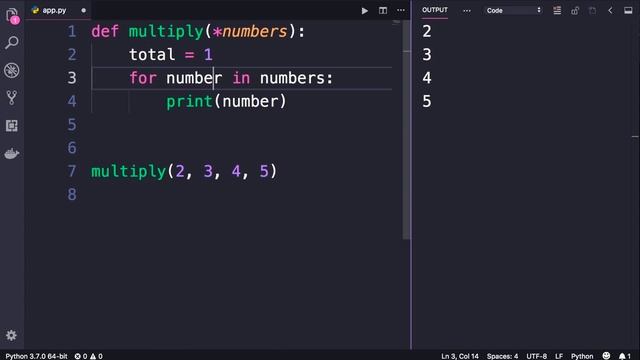This screenshot has height=360, width=640.
Task: Click the 'for' keyword on line 3
Action: point(143,78)
